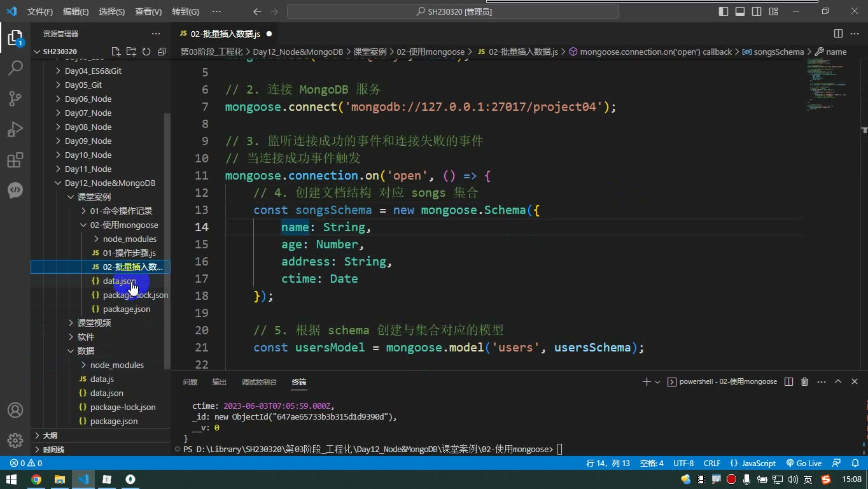Image resolution: width=868 pixels, height=489 pixels.
Task: Change language mode JavaScript in status bar
Action: point(753,464)
